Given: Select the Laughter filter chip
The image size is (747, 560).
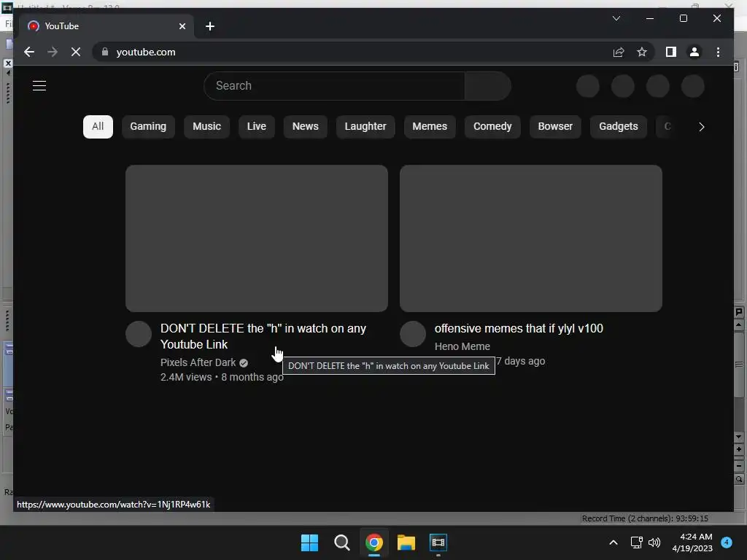Looking at the screenshot, I should 365,127.
